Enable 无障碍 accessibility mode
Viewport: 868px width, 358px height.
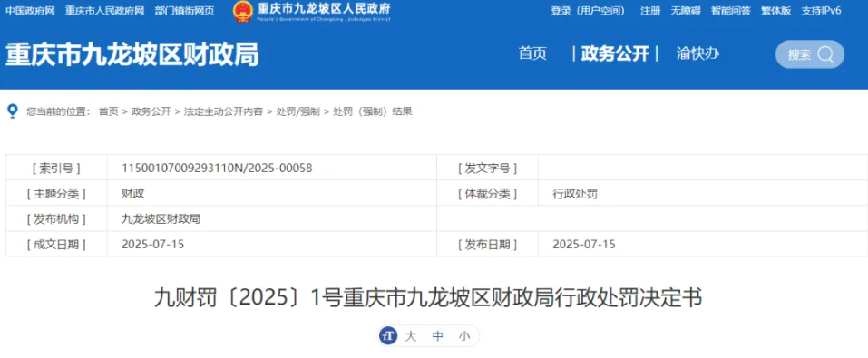[686, 11]
